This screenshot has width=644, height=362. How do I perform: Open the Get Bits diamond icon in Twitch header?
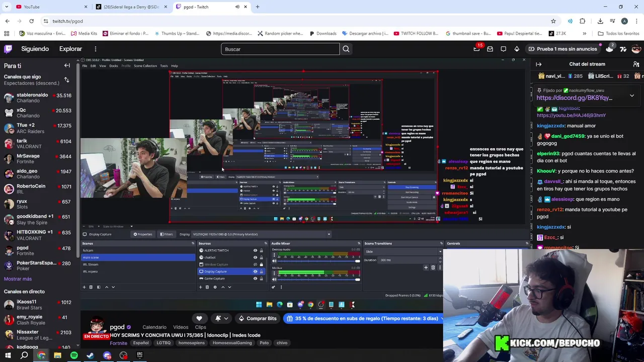[x=517, y=49]
